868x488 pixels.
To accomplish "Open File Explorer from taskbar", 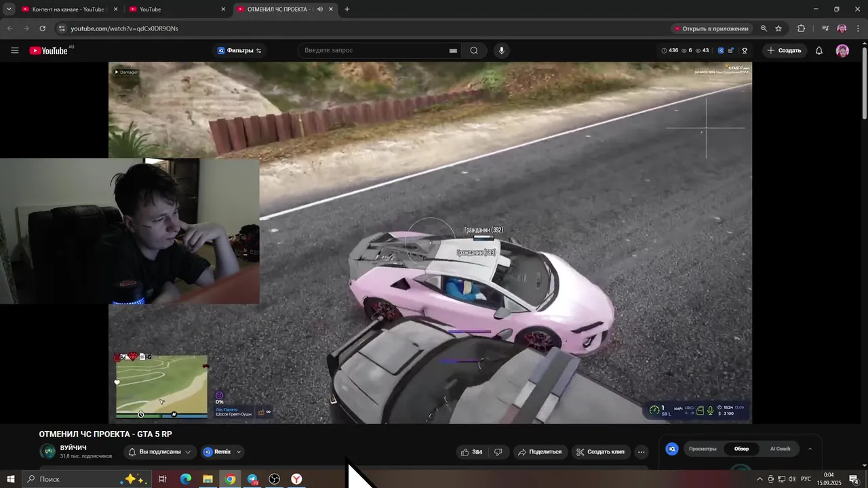I will pos(208,479).
